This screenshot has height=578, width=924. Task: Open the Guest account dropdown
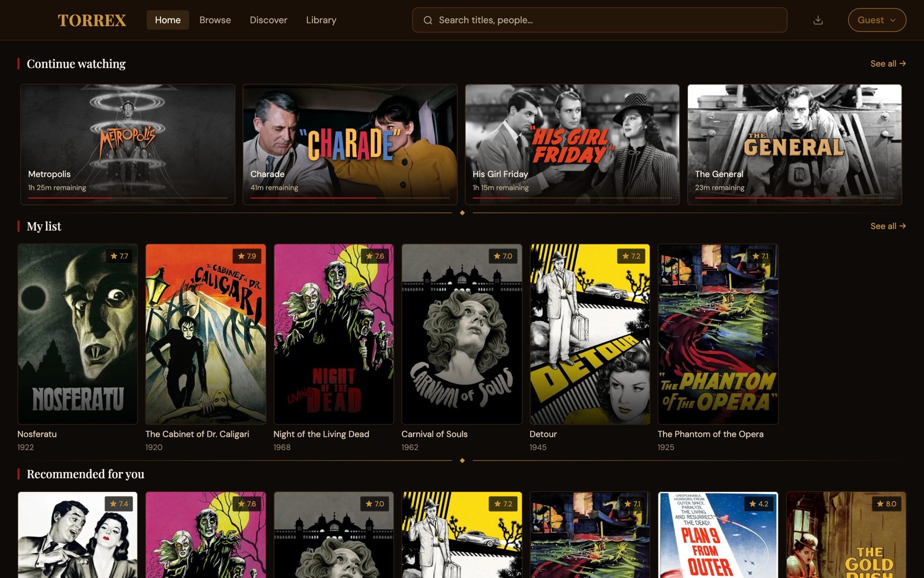877,20
